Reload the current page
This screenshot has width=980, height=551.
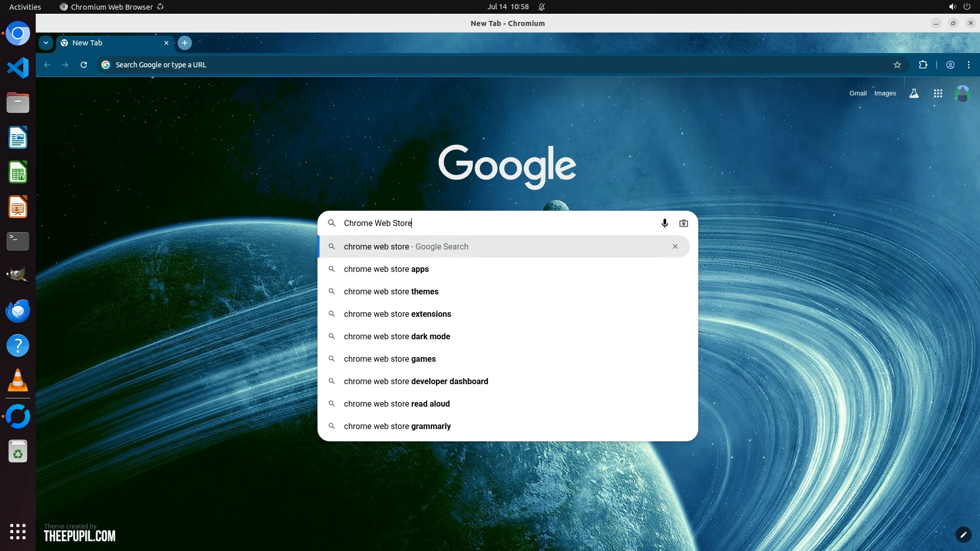click(x=84, y=65)
